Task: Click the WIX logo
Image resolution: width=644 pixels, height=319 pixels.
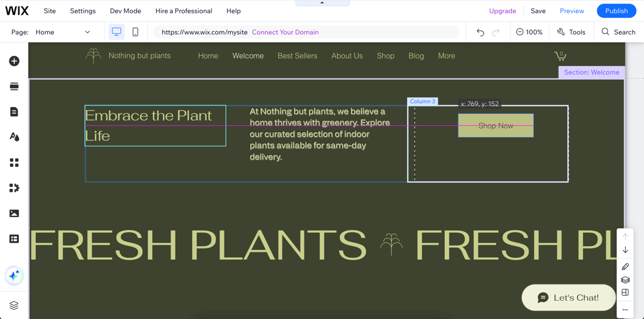Action: tap(17, 11)
